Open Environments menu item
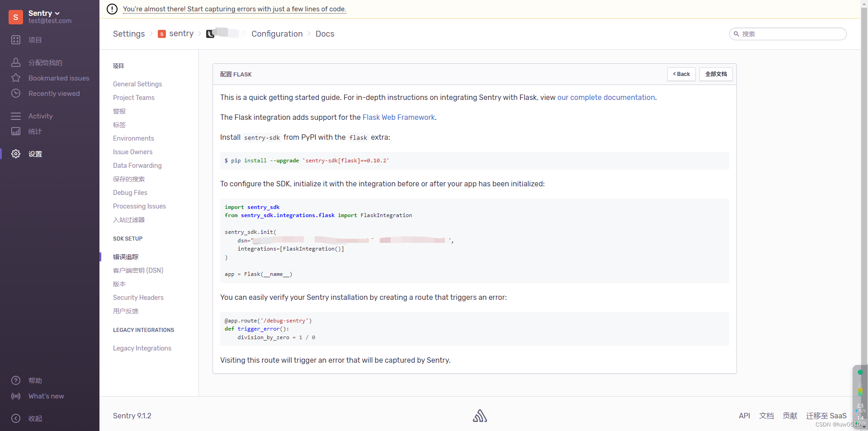 tap(133, 138)
